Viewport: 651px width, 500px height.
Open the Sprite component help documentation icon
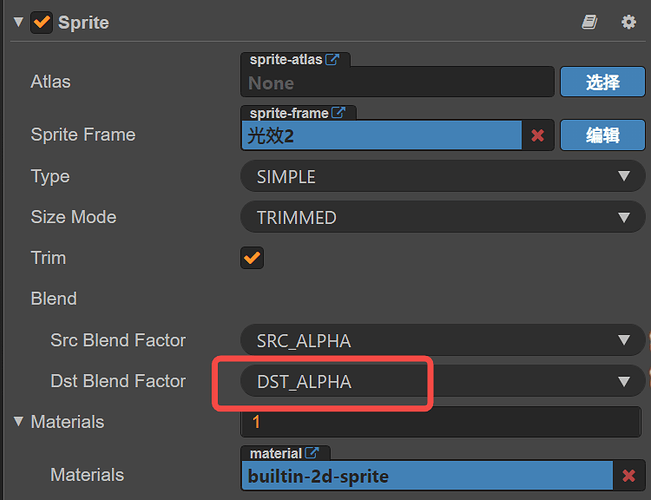point(591,22)
